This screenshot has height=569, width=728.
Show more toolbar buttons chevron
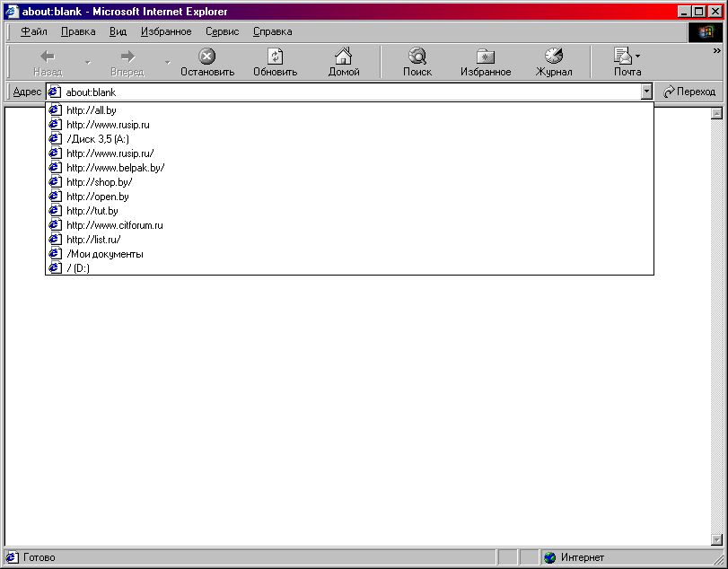pos(717,50)
